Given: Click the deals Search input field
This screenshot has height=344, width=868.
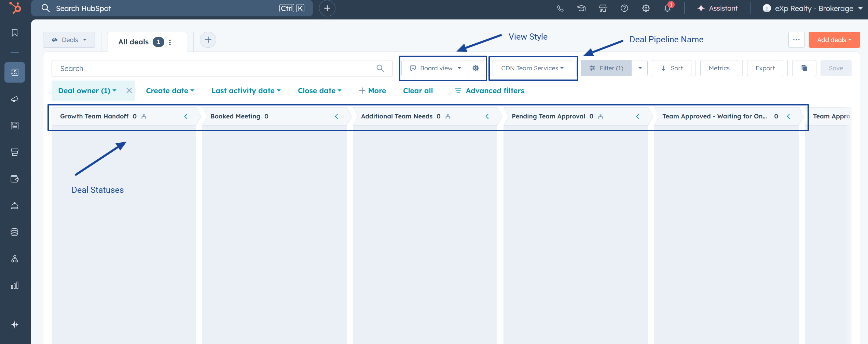Looking at the screenshot, I should pyautogui.click(x=222, y=68).
